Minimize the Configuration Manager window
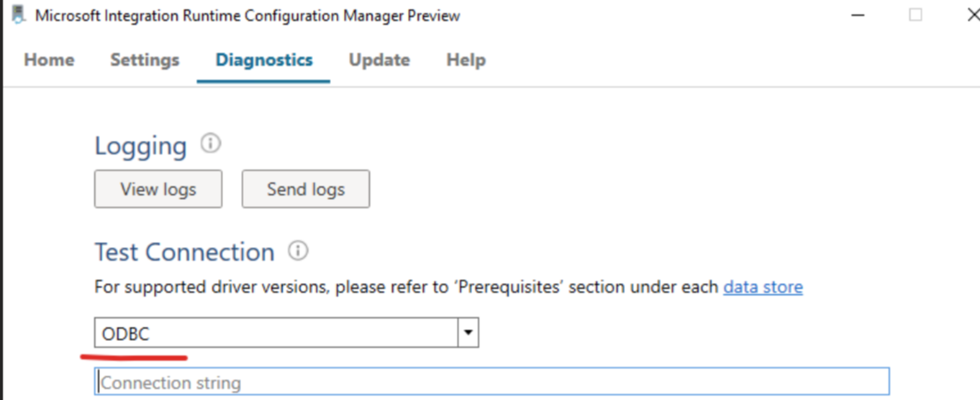 858,15
